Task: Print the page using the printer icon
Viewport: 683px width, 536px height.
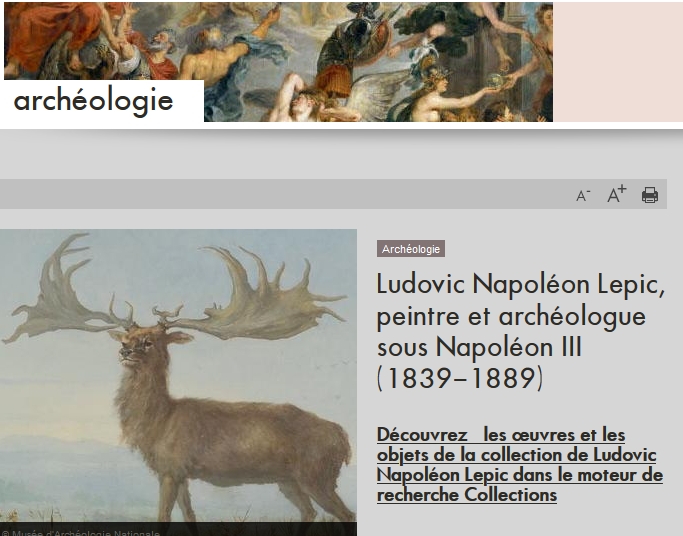Action: [x=649, y=195]
